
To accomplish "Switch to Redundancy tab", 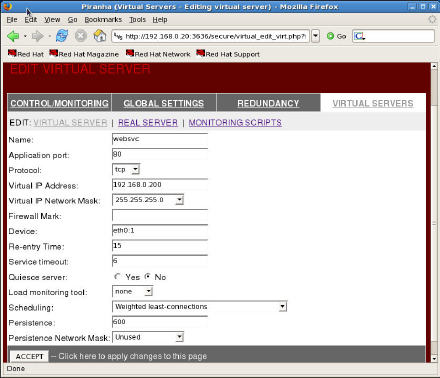I will 268,103.
